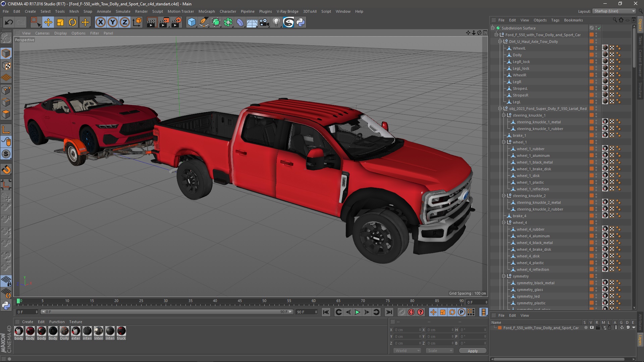Add a Camera object

(x=264, y=22)
